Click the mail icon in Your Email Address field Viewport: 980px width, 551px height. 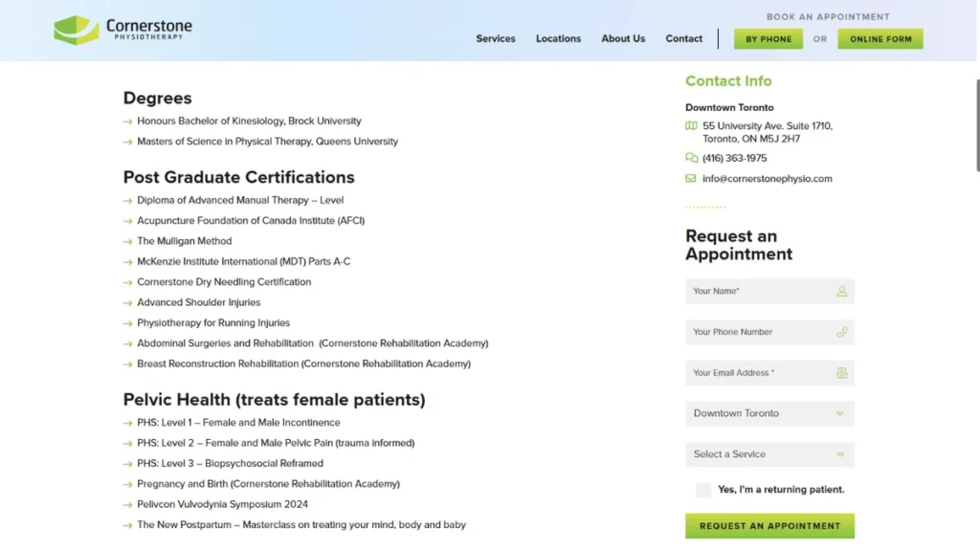pyautogui.click(x=842, y=373)
